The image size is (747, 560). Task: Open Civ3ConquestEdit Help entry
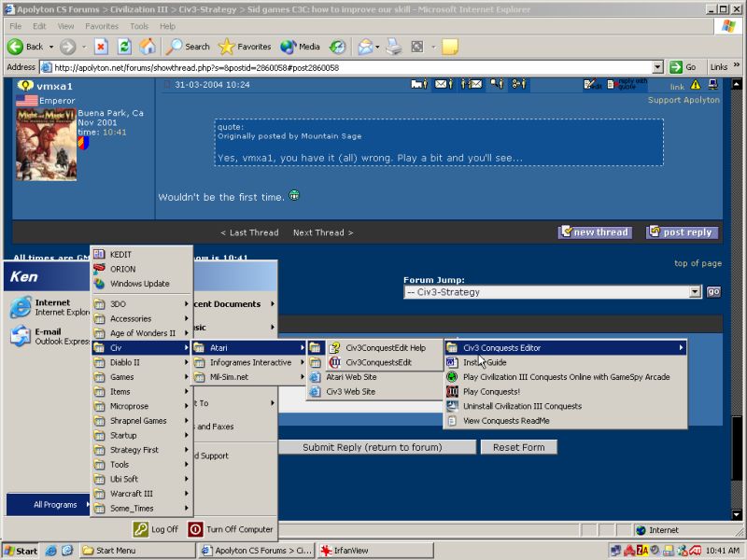(x=385, y=347)
